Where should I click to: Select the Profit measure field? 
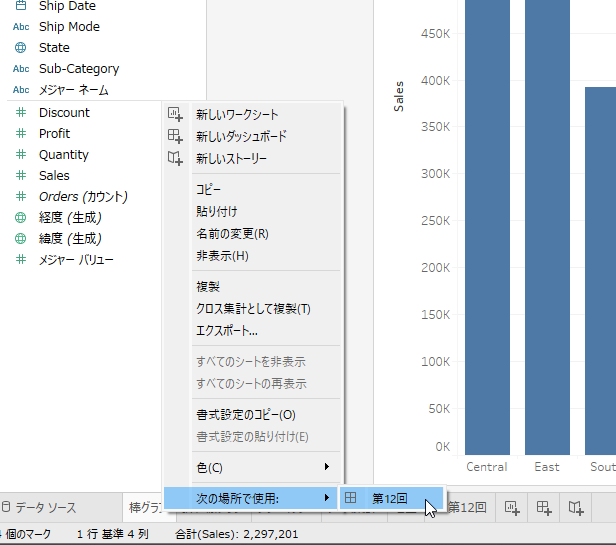click(55, 134)
